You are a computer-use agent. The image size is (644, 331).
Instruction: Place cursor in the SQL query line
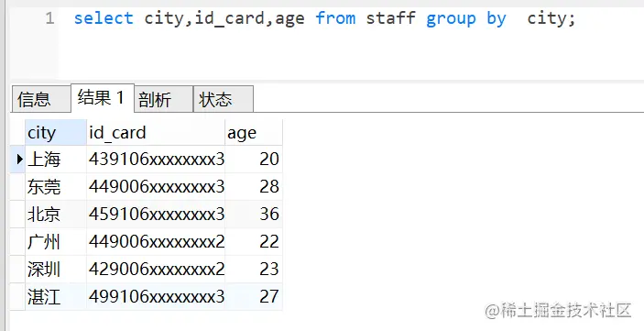324,18
